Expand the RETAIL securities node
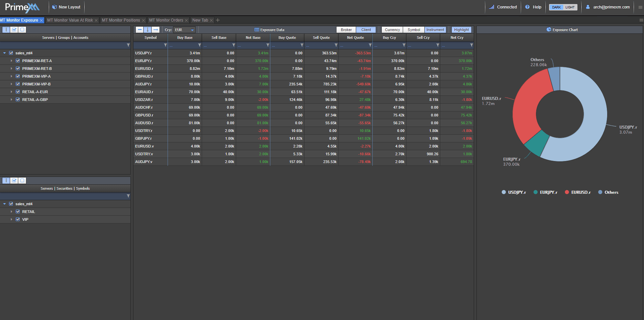Image resolution: width=644 pixels, height=320 pixels. 11,212
